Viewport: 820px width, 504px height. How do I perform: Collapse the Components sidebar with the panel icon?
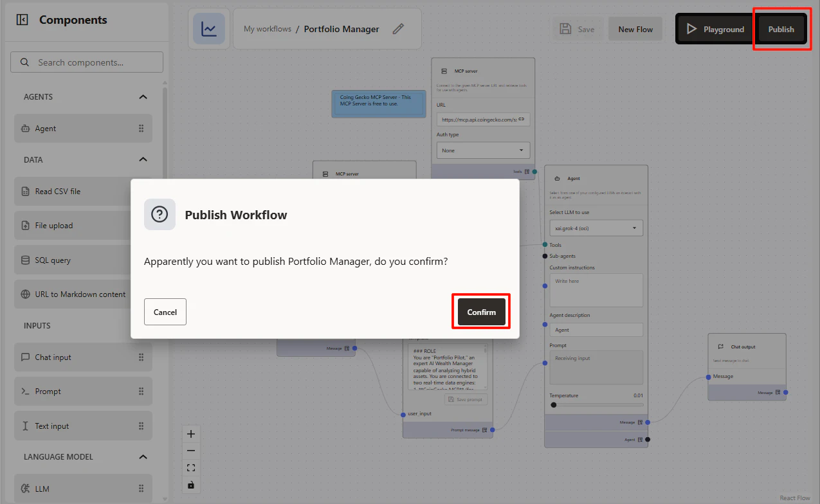[x=22, y=20]
